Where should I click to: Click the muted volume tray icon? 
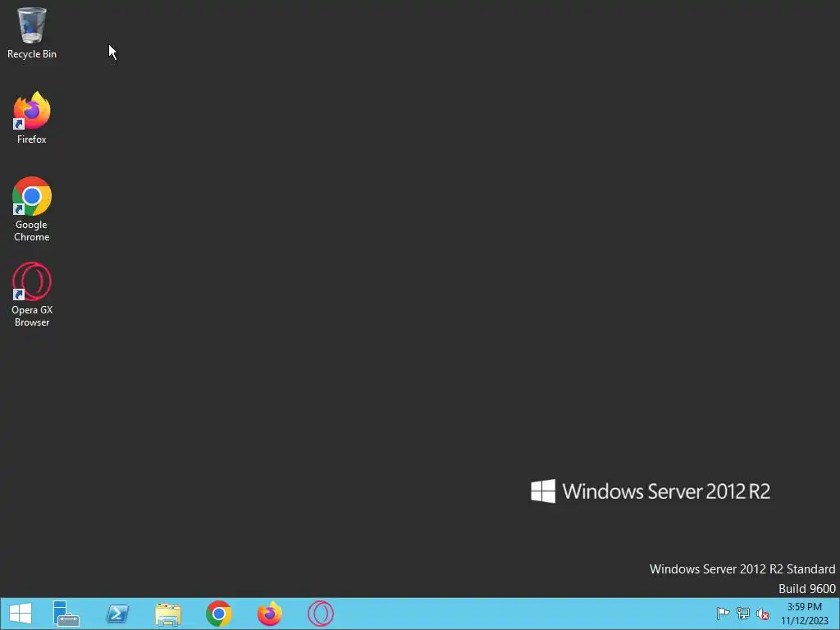(x=763, y=614)
